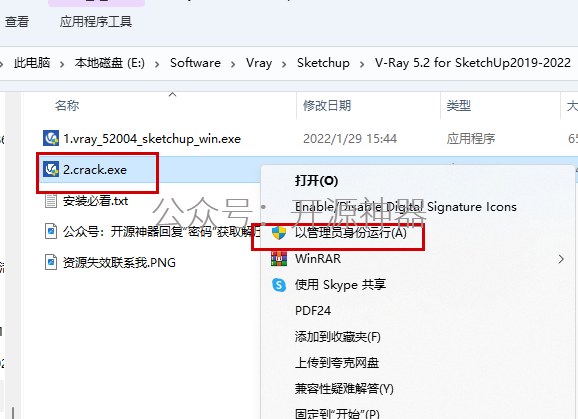
Task: Open chevron dropdown after Vray breadcrumb
Action: (284, 64)
